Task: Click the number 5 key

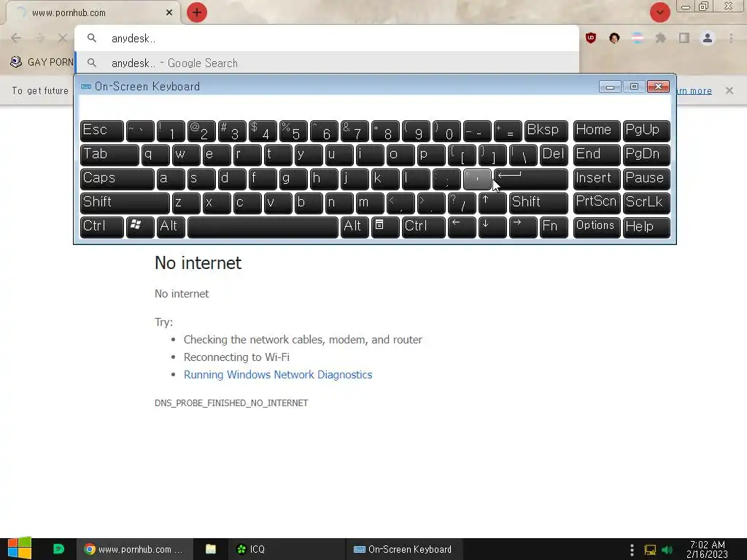Action: coord(293,131)
